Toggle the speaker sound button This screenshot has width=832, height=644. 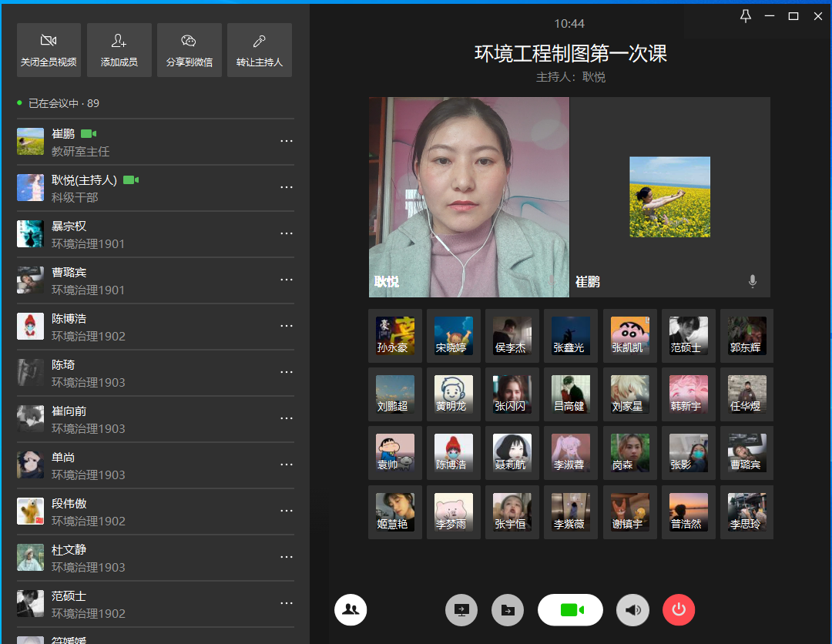click(632, 610)
